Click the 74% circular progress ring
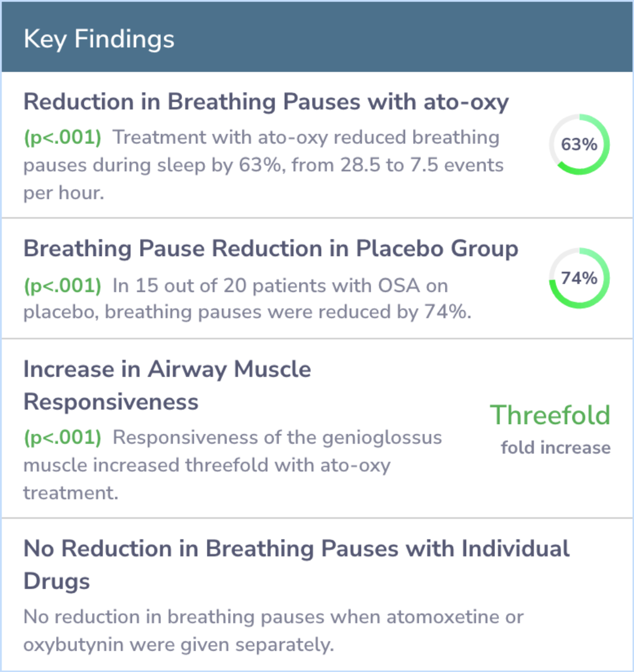 [579, 278]
